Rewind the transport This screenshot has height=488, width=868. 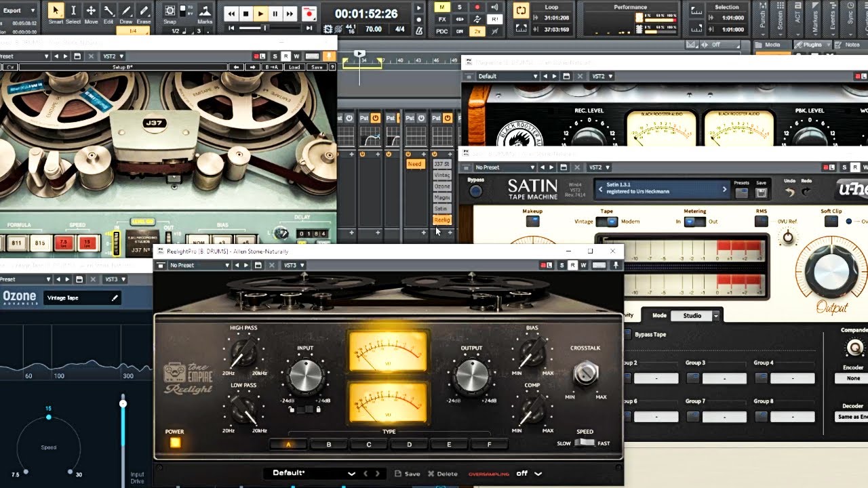point(231,14)
